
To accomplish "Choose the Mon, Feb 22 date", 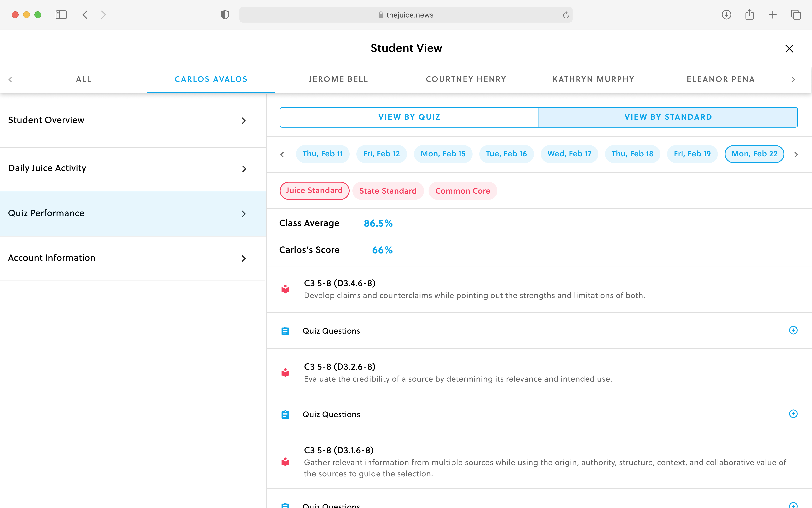I will tap(754, 154).
